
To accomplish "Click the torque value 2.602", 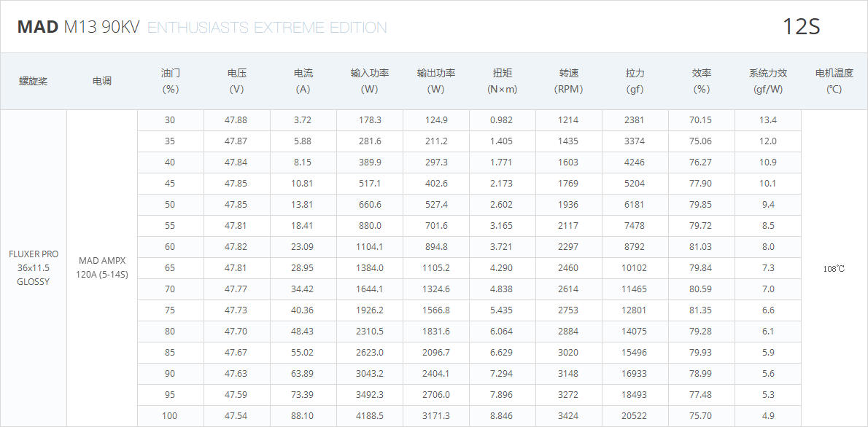I will 502,204.
